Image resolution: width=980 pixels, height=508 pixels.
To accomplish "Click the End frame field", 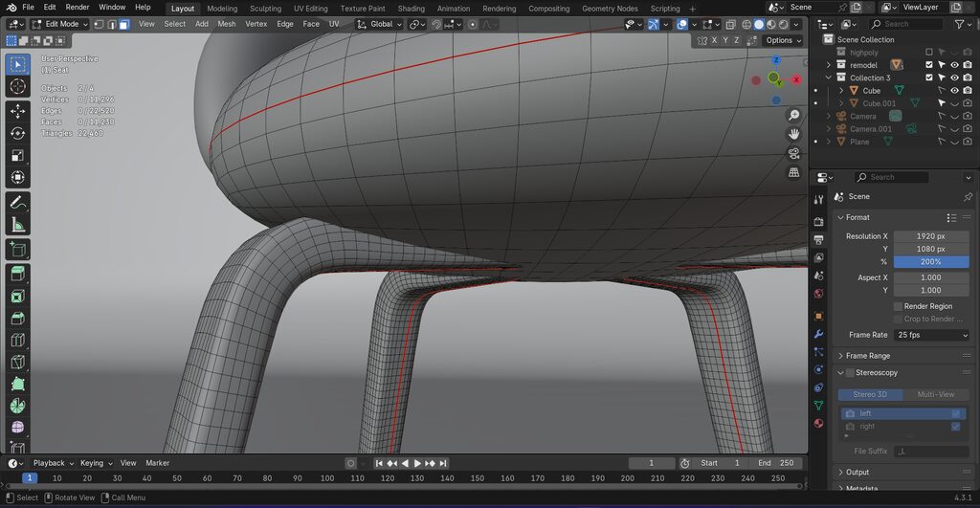I will click(x=776, y=463).
